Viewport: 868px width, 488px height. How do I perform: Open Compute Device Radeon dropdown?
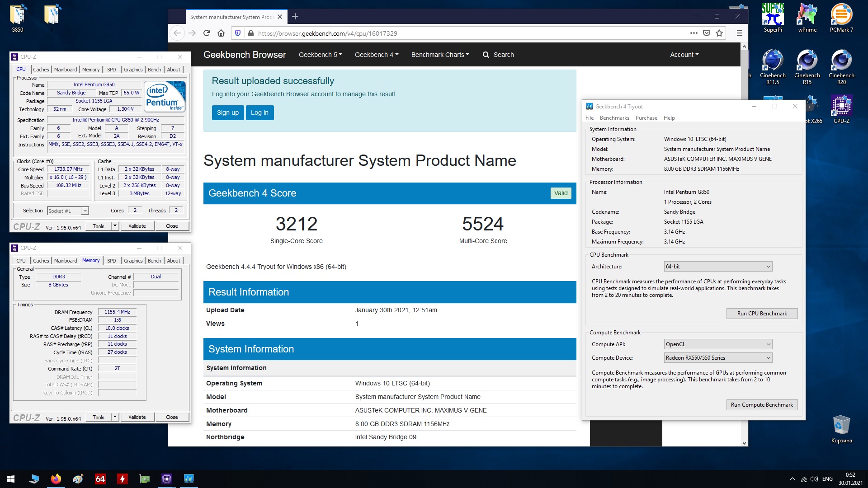pos(718,358)
